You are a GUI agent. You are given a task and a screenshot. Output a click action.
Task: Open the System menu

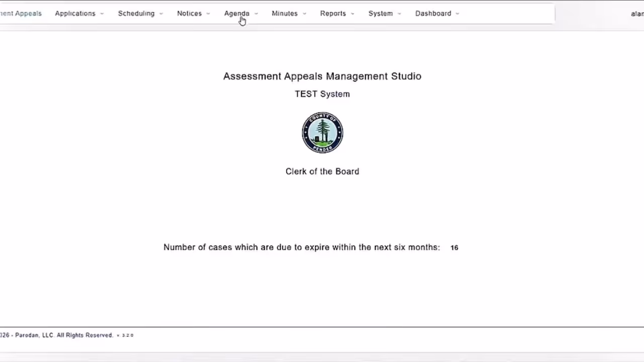pos(380,14)
